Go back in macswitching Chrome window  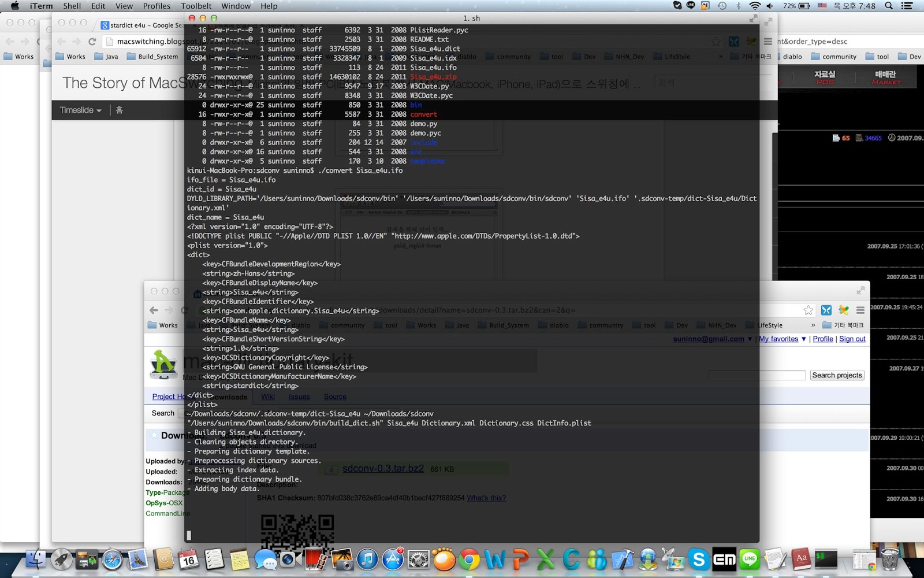click(x=61, y=42)
